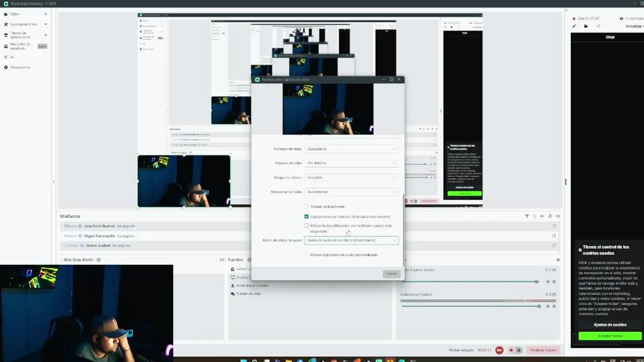Pause the Minifuente event queue
The height and width of the screenshot is (362, 644).
(x=534, y=216)
